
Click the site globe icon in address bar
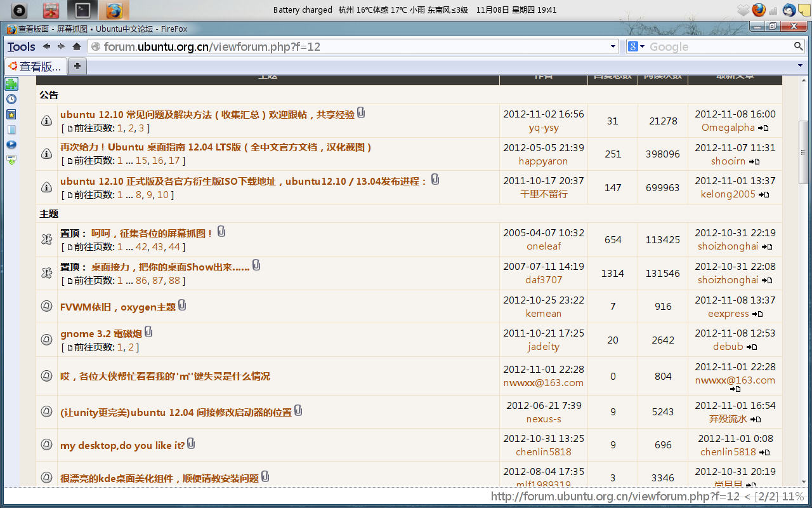tap(96, 46)
